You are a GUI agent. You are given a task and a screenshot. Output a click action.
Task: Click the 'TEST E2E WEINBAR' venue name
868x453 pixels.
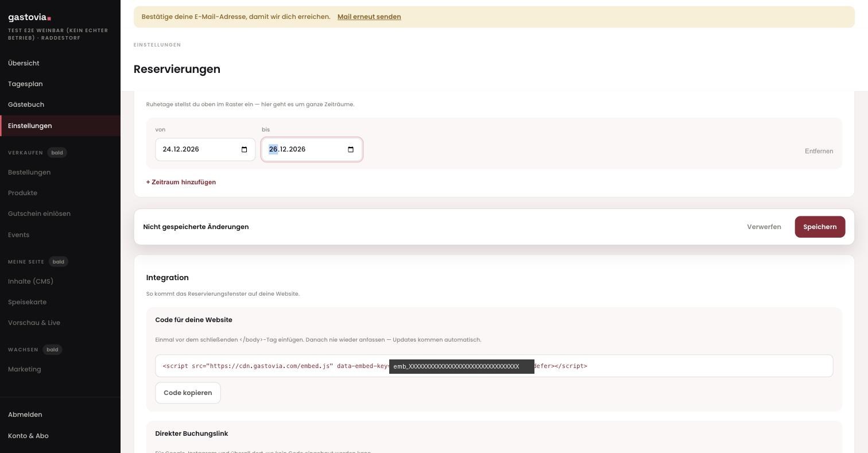point(58,34)
